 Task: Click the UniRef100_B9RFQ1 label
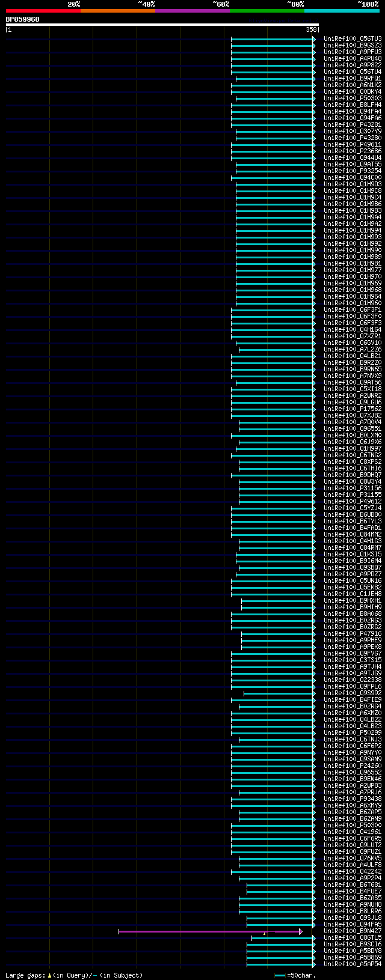click(x=353, y=78)
